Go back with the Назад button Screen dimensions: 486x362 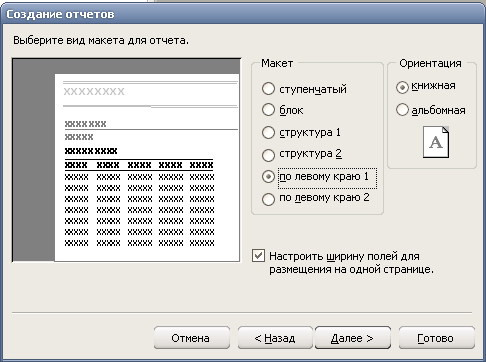[275, 338]
